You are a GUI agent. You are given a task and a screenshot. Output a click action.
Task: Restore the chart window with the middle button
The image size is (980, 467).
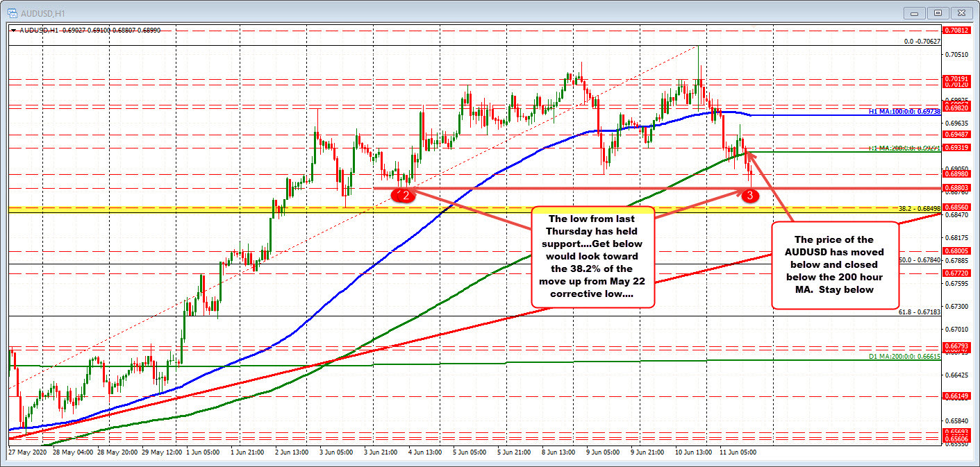(938, 12)
